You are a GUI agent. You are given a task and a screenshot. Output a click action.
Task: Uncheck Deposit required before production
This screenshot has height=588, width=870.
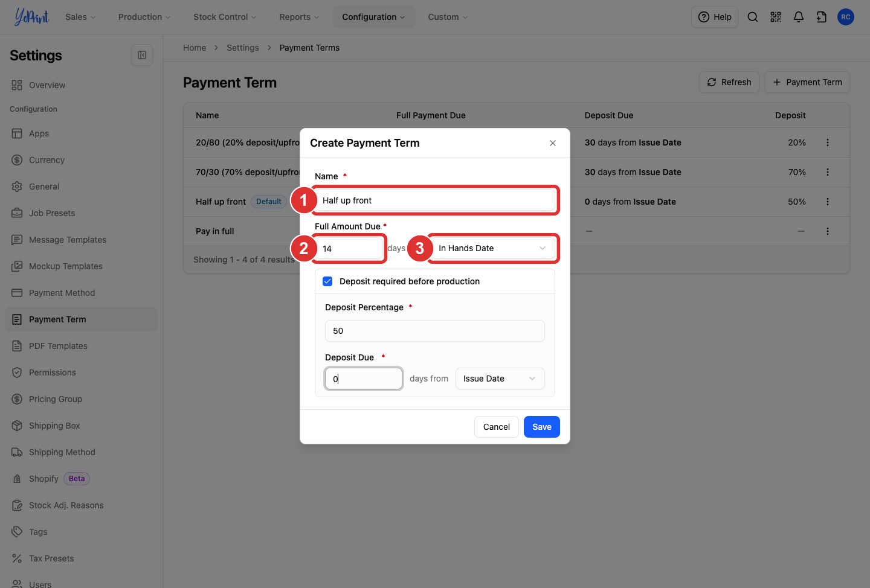327,281
